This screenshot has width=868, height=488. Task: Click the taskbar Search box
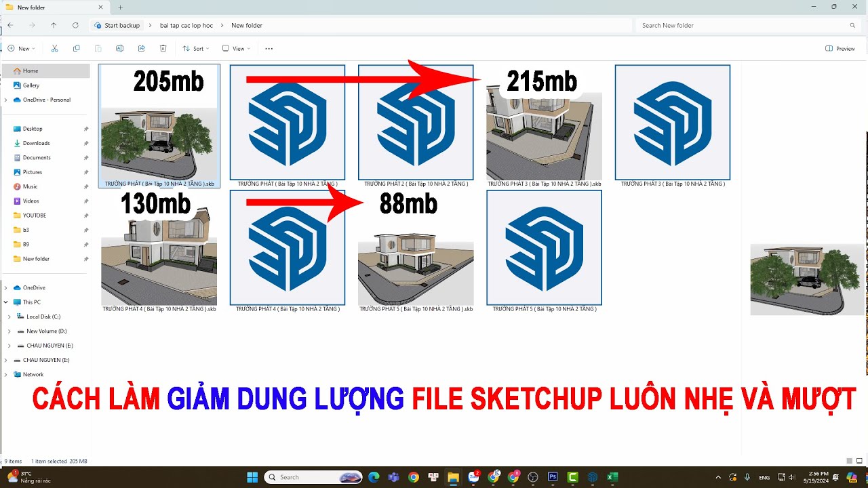coord(313,477)
